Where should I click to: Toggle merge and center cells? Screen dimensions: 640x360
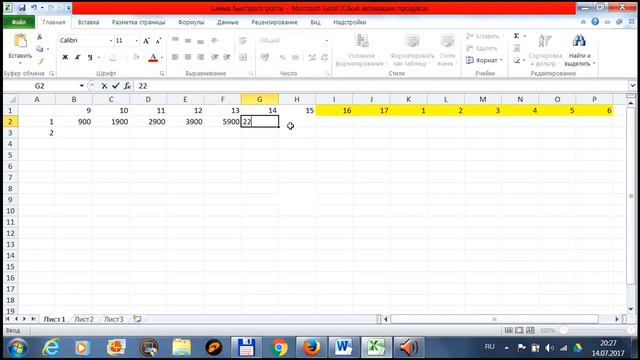coord(243,57)
